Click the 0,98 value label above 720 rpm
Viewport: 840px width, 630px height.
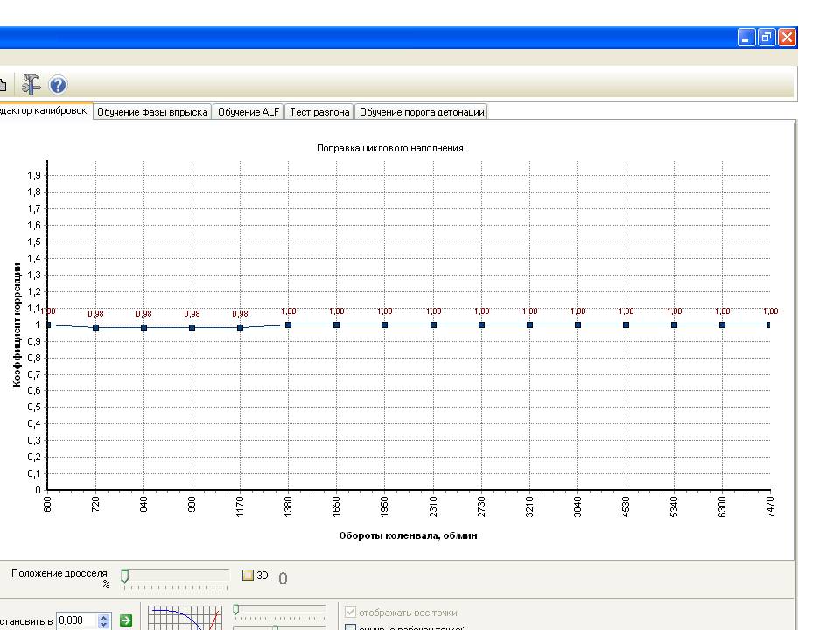click(96, 314)
